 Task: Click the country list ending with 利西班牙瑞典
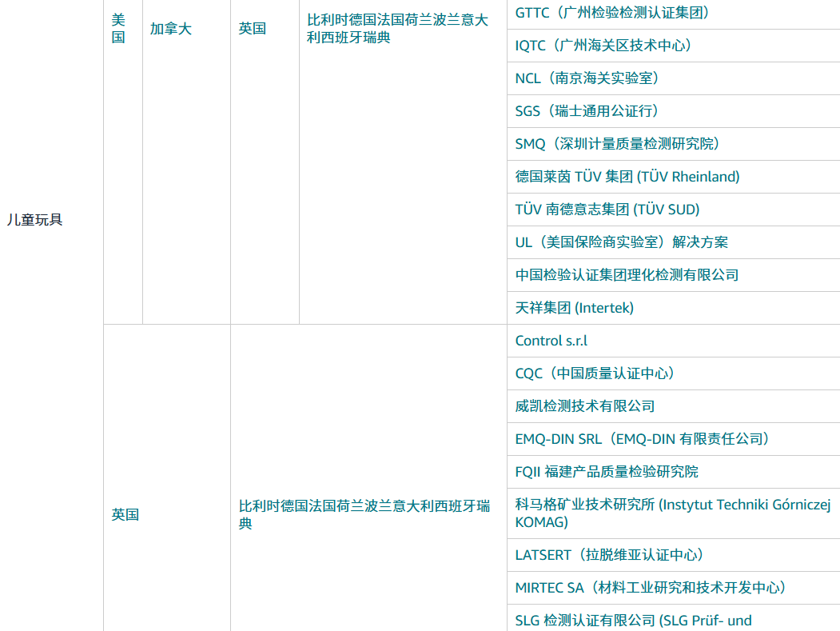[x=397, y=29]
